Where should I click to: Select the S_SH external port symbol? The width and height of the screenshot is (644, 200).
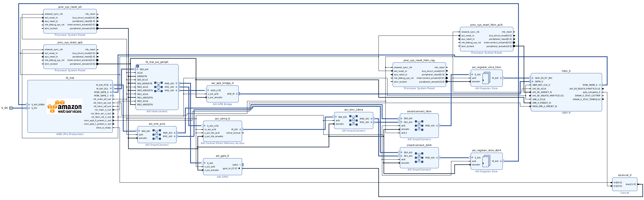click(x=11, y=108)
